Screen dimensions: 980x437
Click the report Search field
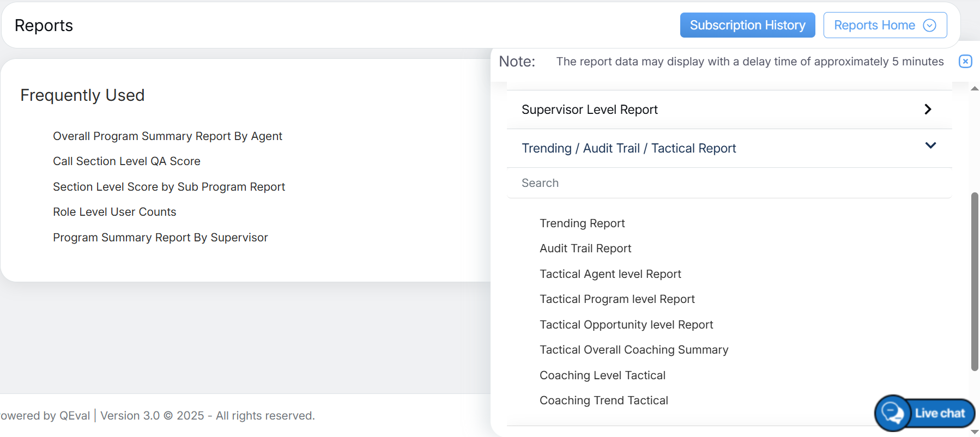[x=729, y=183]
